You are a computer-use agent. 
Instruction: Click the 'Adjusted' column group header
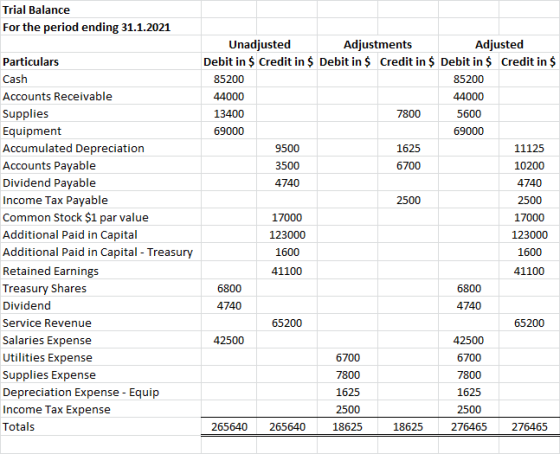pos(499,44)
